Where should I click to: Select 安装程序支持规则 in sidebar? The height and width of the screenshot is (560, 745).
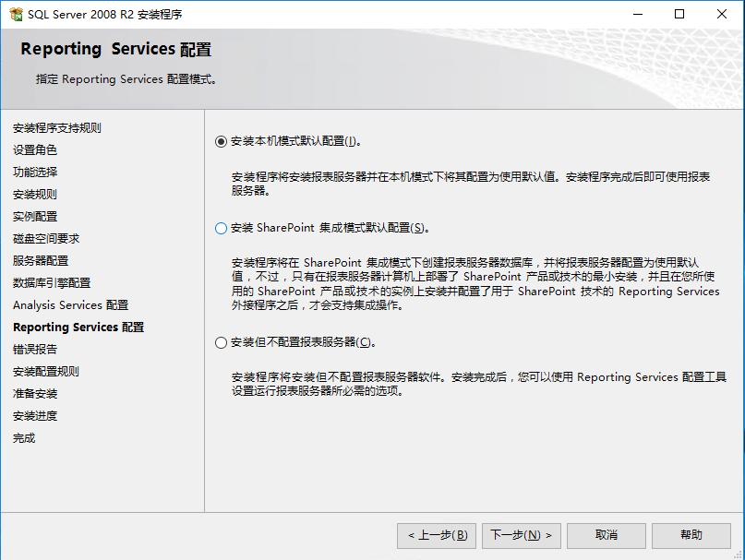click(x=59, y=128)
